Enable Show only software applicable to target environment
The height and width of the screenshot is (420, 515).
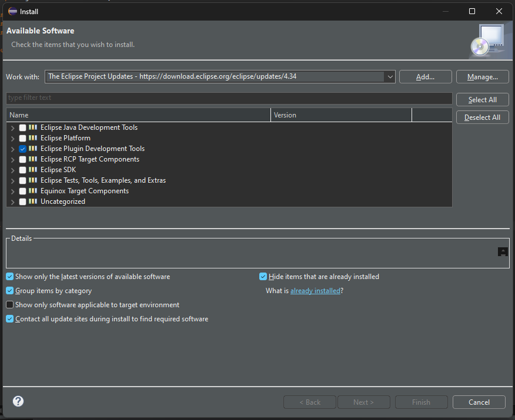10,305
